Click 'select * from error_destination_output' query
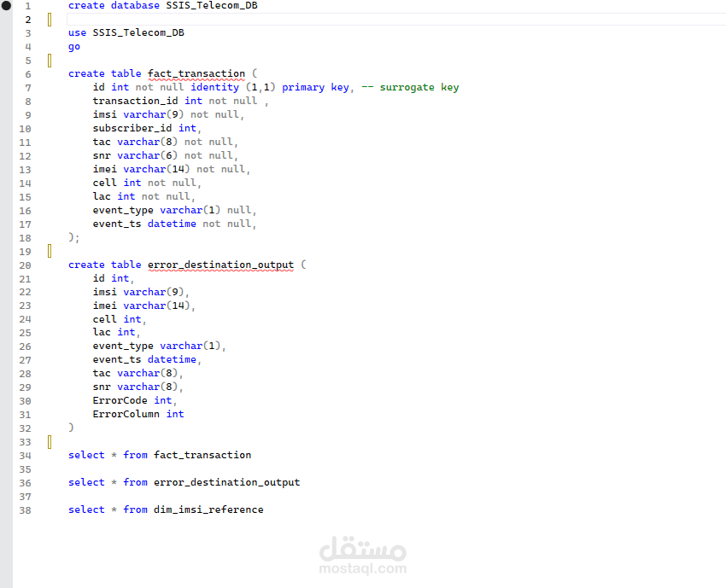 [x=184, y=482]
